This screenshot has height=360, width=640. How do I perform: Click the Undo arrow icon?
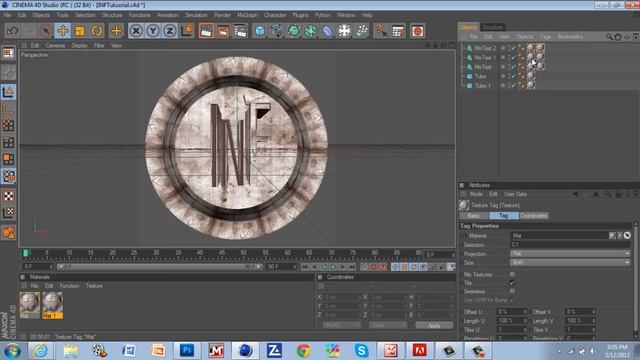coord(12,31)
